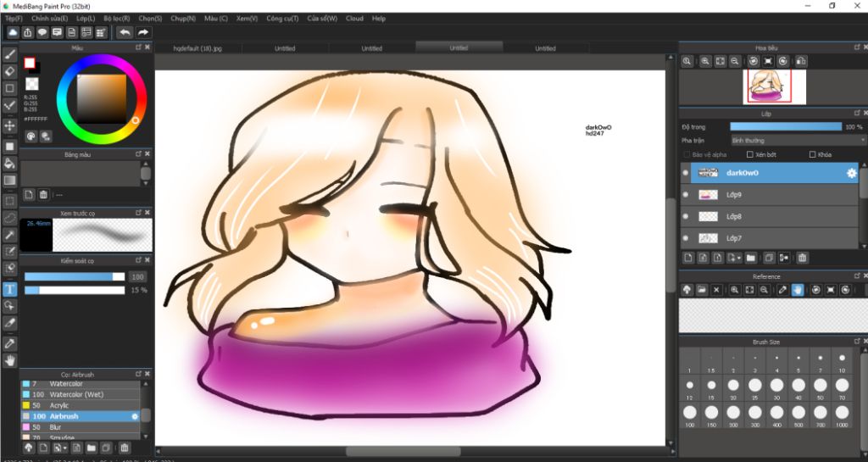Open the Cửa sổ(W) menu

[322, 19]
